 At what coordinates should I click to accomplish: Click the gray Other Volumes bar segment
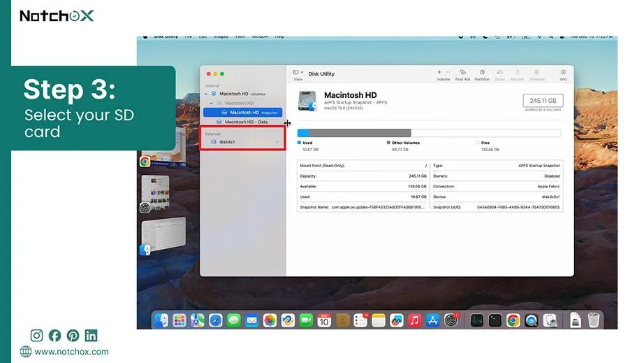[x=360, y=133]
